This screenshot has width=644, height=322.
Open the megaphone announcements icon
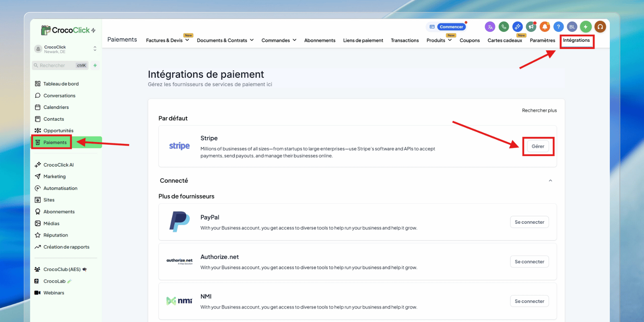point(531,27)
